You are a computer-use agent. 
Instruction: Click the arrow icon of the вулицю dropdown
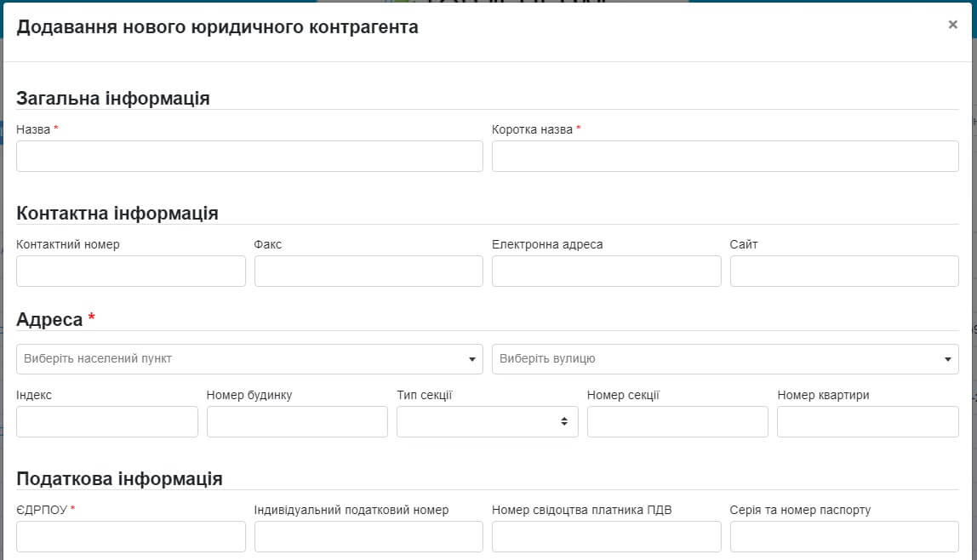(948, 360)
